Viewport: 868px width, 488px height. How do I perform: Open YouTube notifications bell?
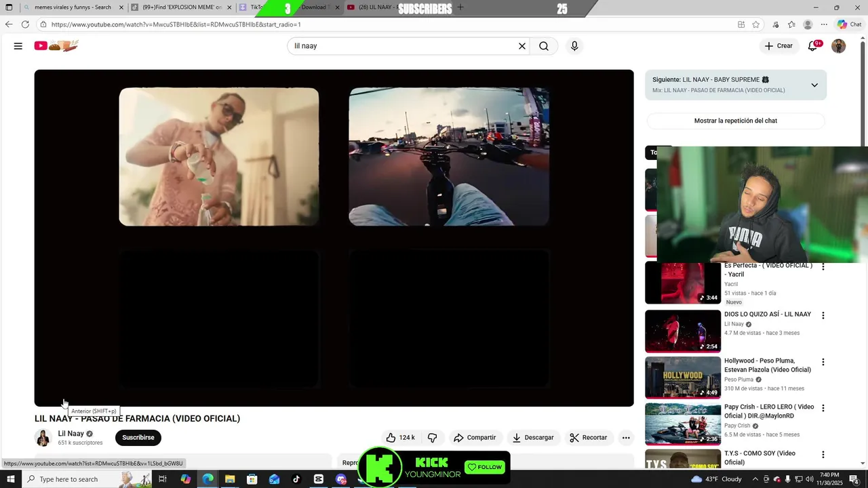(x=813, y=46)
